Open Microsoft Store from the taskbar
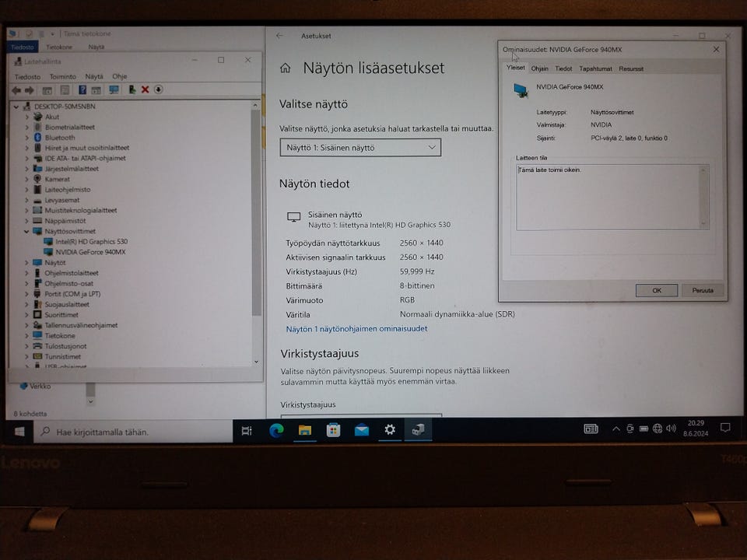Image resolution: width=747 pixels, height=560 pixels. coord(333,430)
